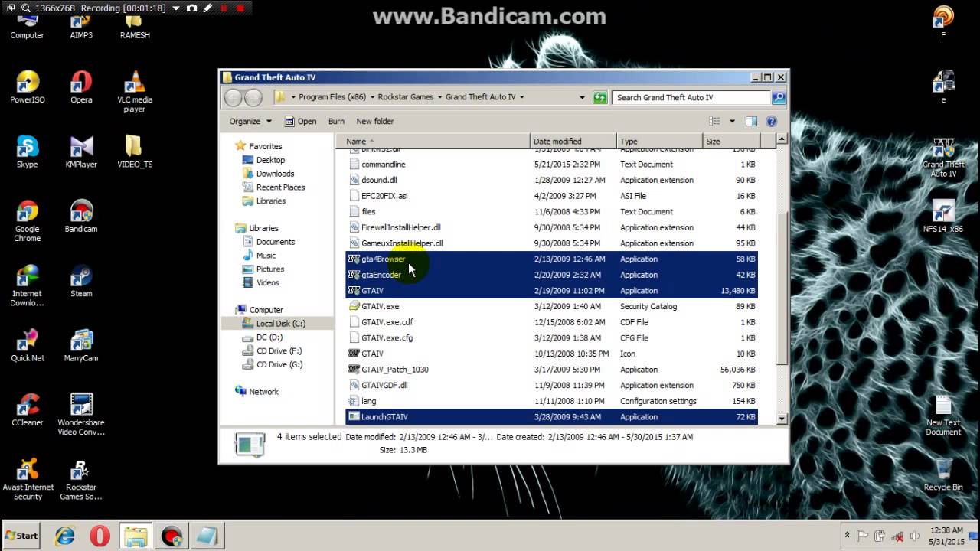The height and width of the screenshot is (551, 980).
Task: Click Internet Explorer taskbar icon
Action: [64, 536]
